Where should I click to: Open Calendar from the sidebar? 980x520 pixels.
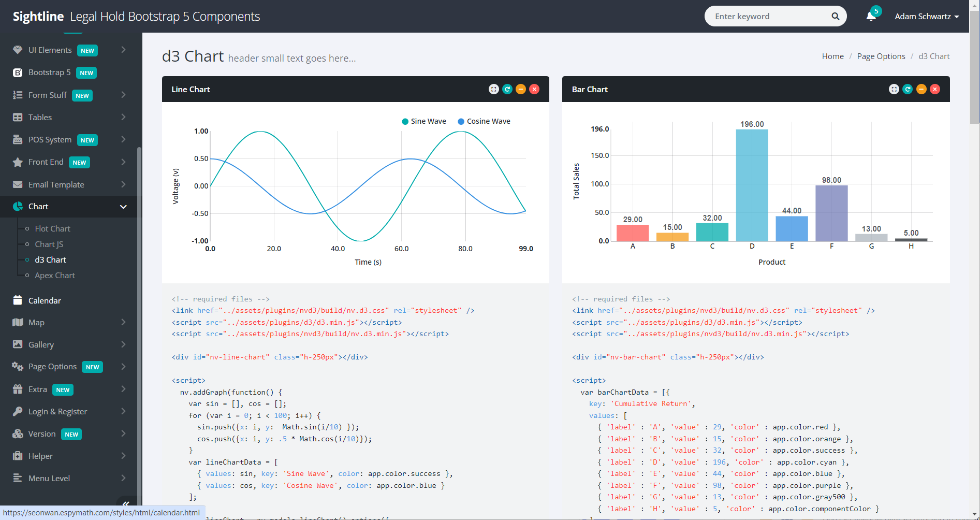coord(45,300)
